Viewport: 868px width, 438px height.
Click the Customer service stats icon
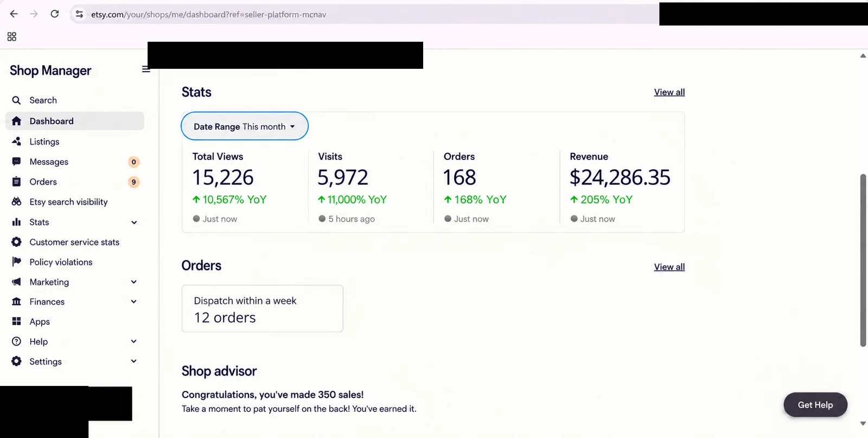pyautogui.click(x=17, y=242)
